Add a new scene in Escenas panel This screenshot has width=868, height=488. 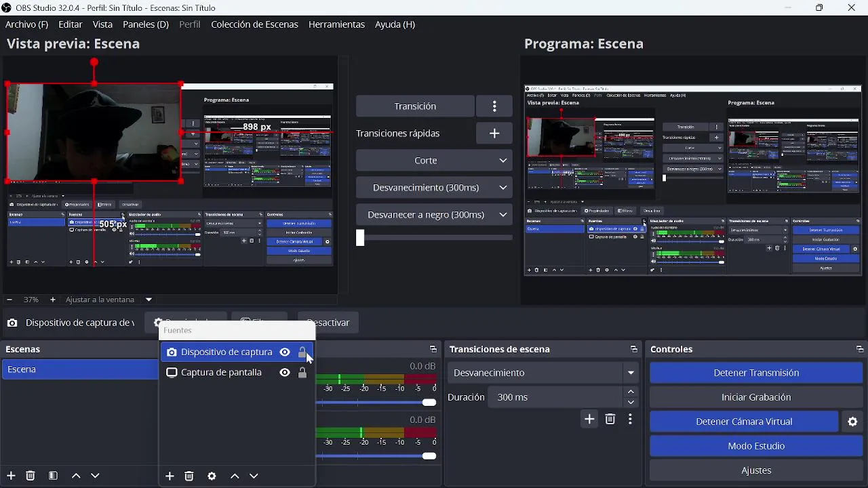pyautogui.click(x=11, y=476)
